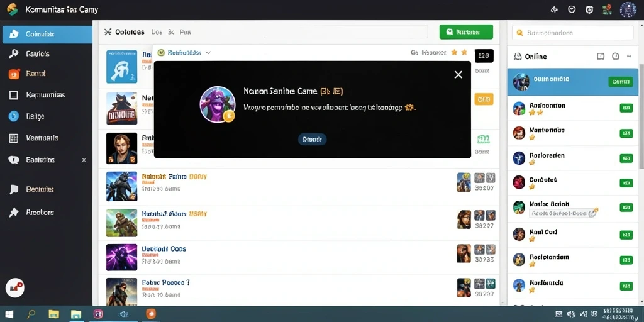Click the speech bubble icon beside 'Baotidios'
The height and width of the screenshot is (322, 644).
point(14,160)
